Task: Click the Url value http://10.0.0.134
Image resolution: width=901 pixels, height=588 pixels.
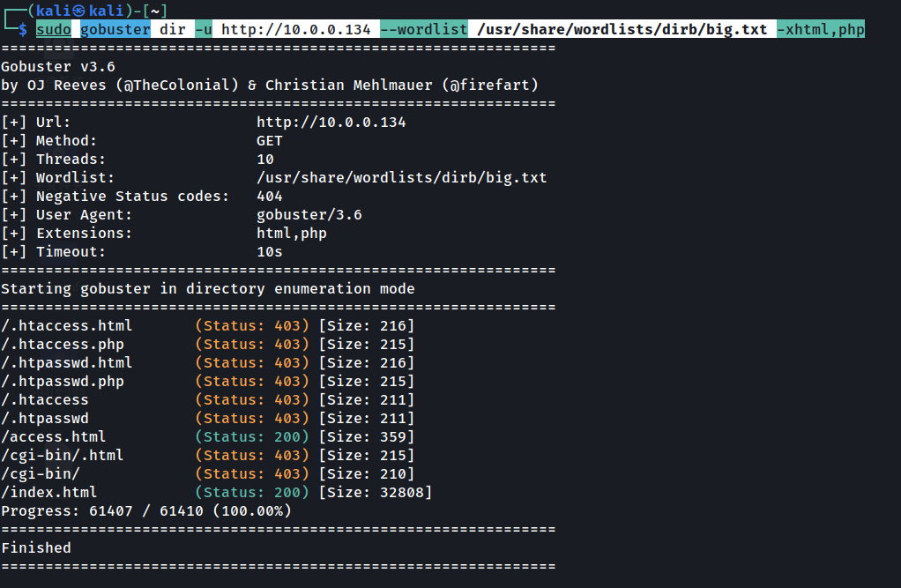Action: click(x=331, y=123)
